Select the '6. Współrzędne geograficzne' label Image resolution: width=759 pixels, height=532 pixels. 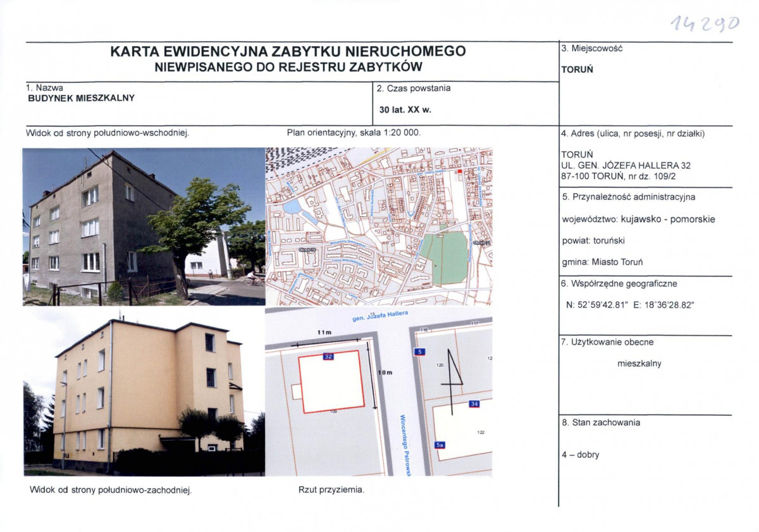[x=619, y=284]
